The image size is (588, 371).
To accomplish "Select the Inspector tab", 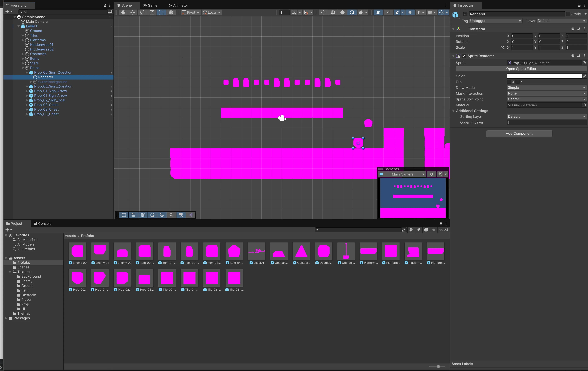I will pyautogui.click(x=463, y=5).
